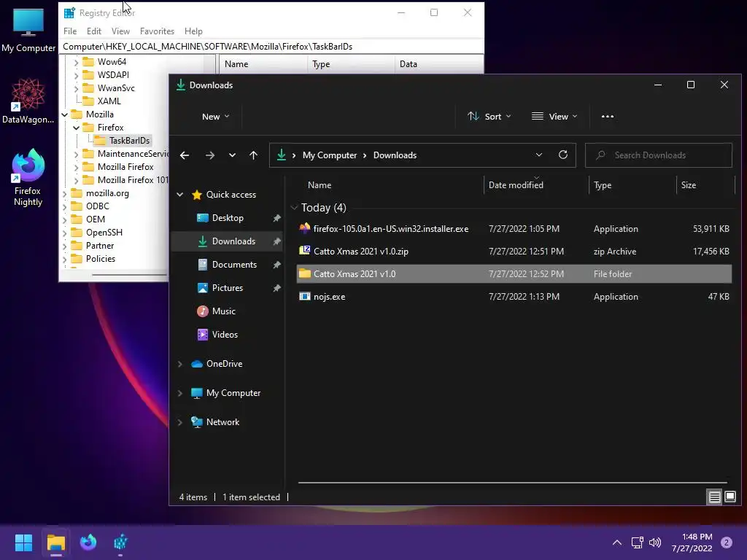
Task: Click the pin beside Documents in sidebar
Action: (x=276, y=265)
